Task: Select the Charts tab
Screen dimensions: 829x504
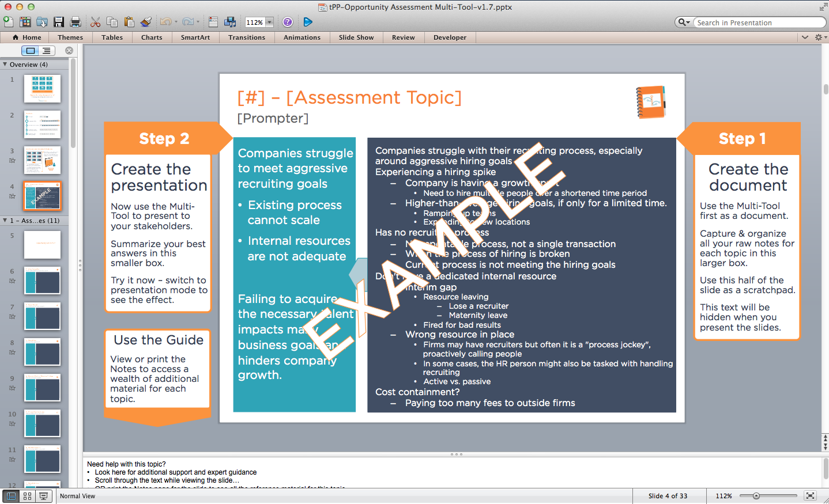Action: (152, 37)
